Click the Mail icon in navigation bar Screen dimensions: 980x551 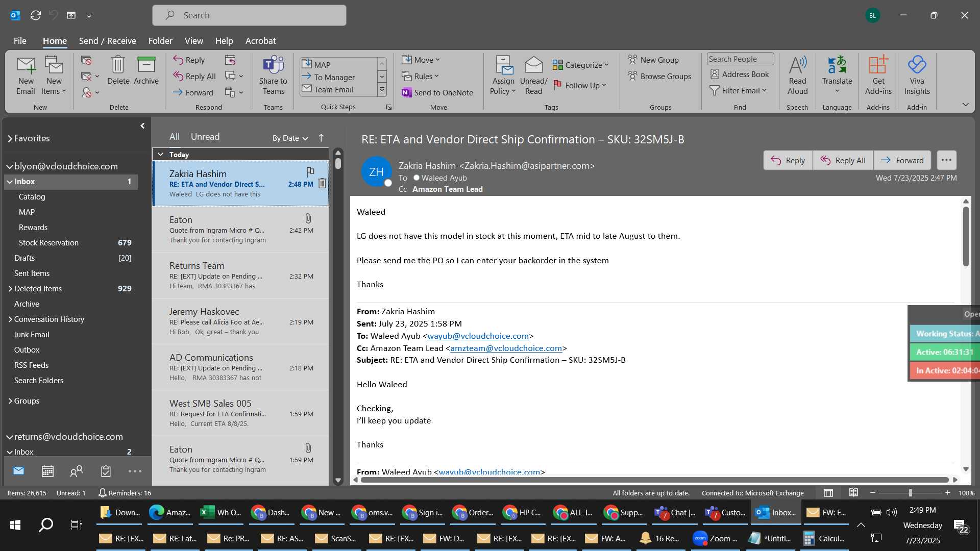(x=19, y=471)
